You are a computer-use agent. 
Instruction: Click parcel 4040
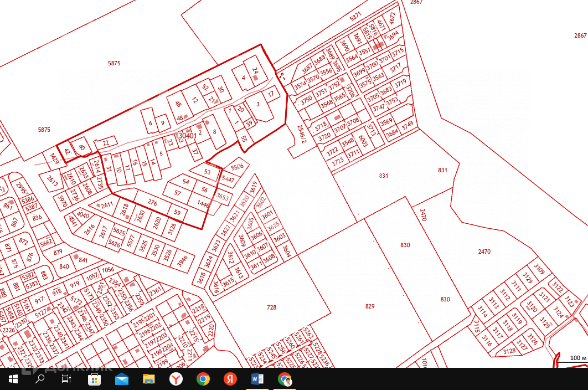(83, 215)
